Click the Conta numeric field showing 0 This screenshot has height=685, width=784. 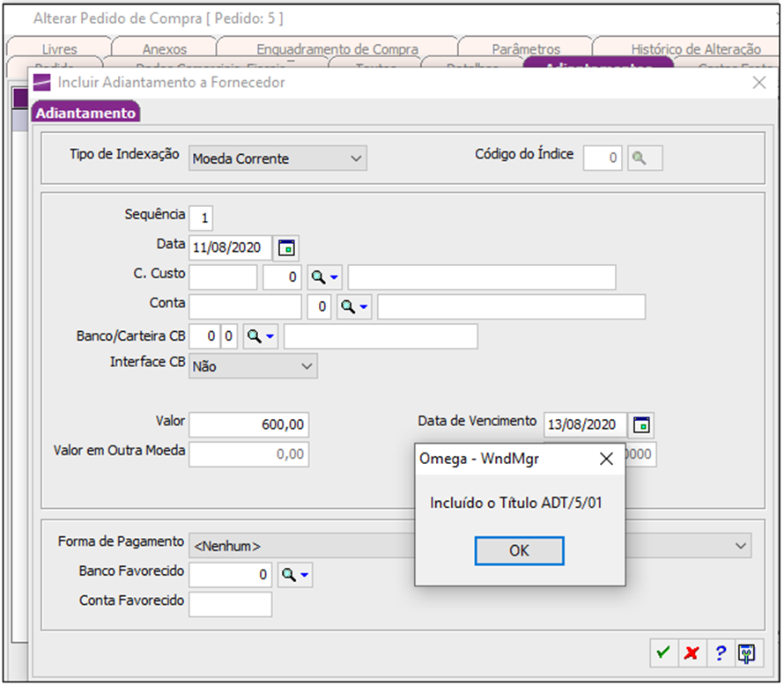(319, 306)
